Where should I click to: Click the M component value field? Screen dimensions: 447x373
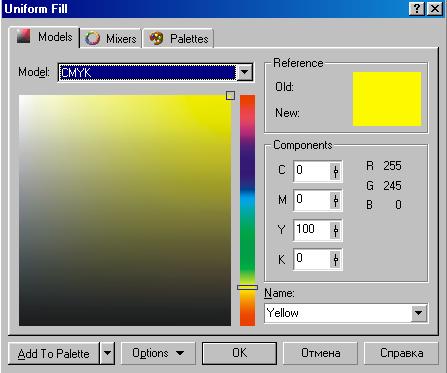(x=312, y=200)
